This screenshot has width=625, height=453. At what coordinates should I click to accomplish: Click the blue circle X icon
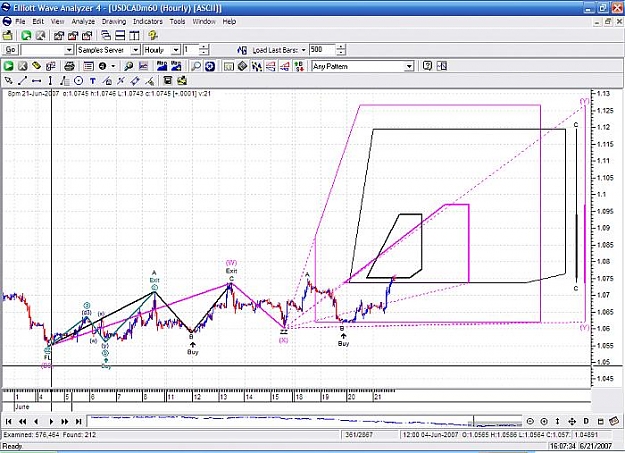(x=210, y=66)
